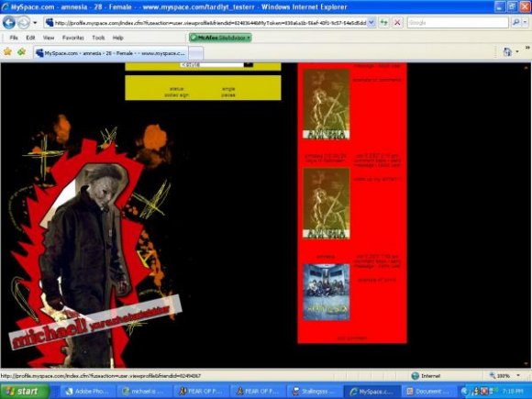Screen dimensions: 532x399
Task: Click the Windows Start button
Action: [x=24, y=391]
